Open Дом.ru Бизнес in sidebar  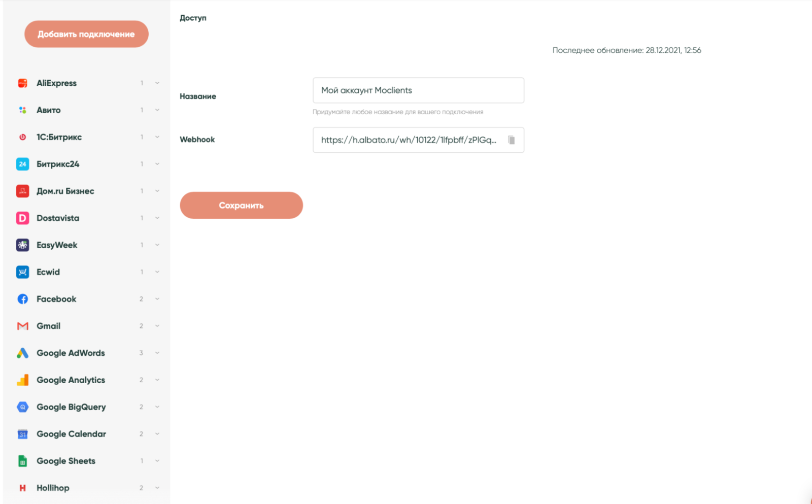(x=65, y=191)
